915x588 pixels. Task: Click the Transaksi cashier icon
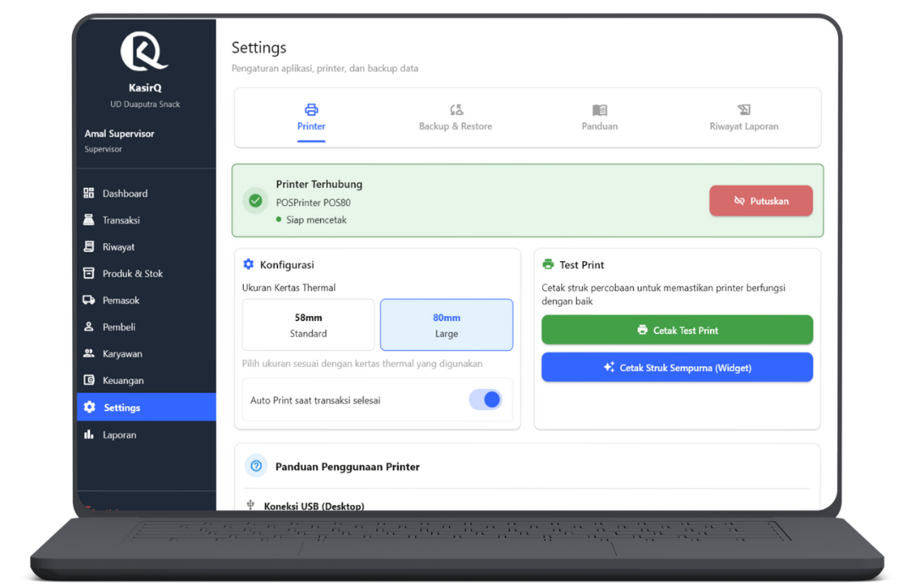click(89, 220)
